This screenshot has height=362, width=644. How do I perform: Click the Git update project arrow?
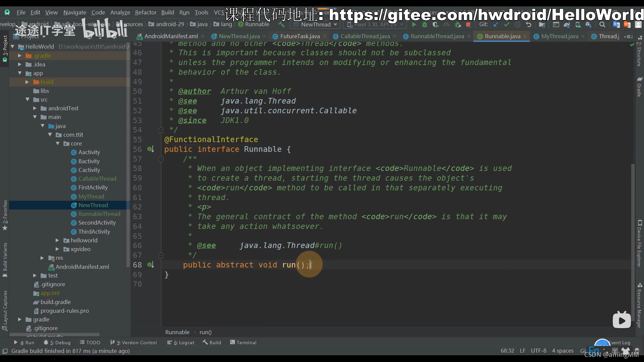pos(496,24)
